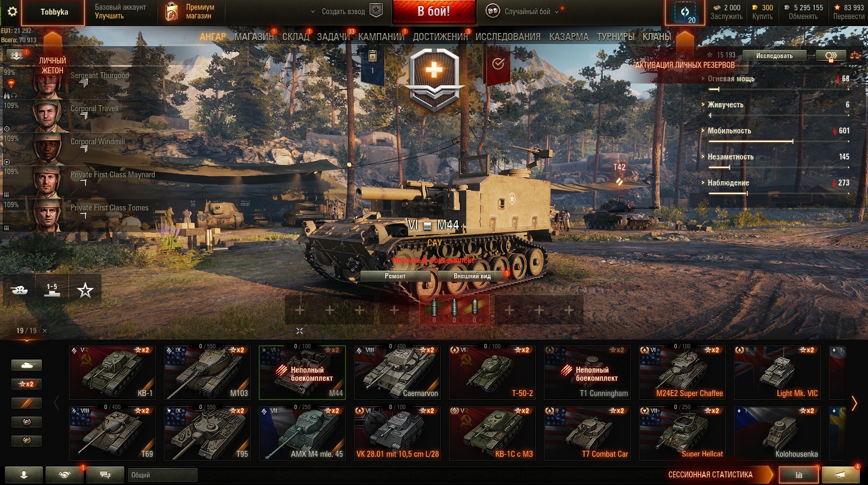The height and width of the screenshot is (485, 868).
Task: Open the settings gear menu
Action: [12, 11]
